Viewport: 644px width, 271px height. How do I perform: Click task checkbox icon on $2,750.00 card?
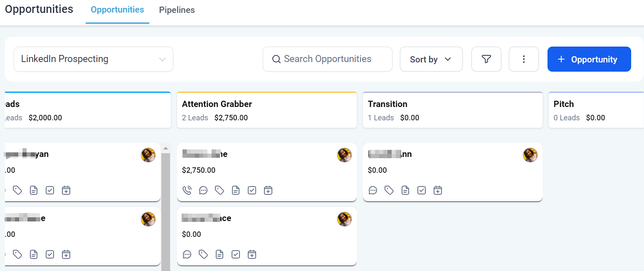(x=252, y=190)
